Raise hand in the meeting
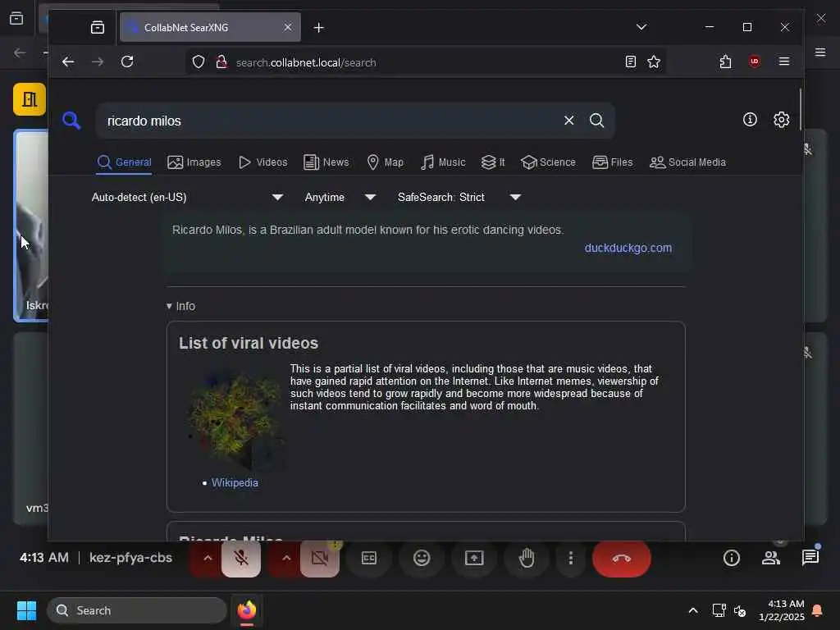This screenshot has height=630, width=840. 527,558
